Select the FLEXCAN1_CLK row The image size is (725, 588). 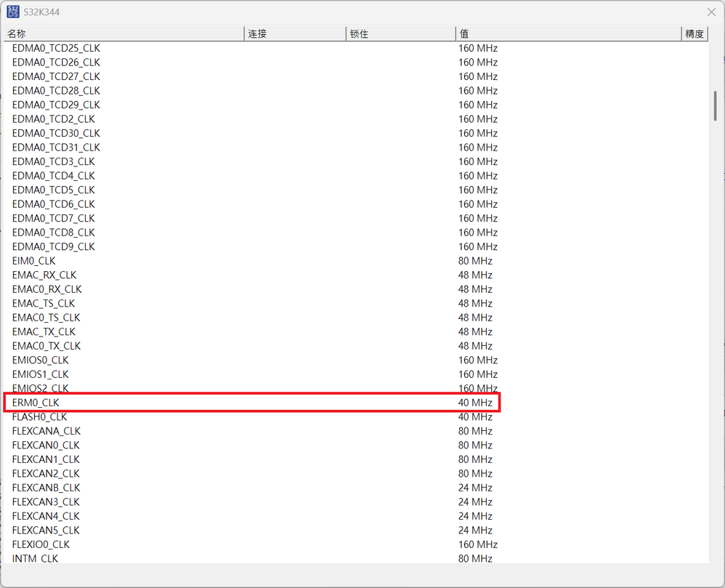356,459
